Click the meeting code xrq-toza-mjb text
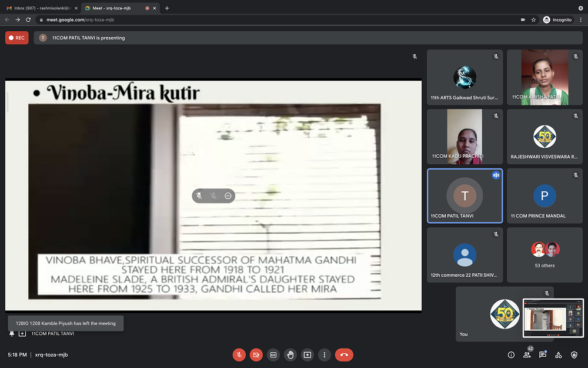This screenshot has width=588, height=368. click(51, 355)
